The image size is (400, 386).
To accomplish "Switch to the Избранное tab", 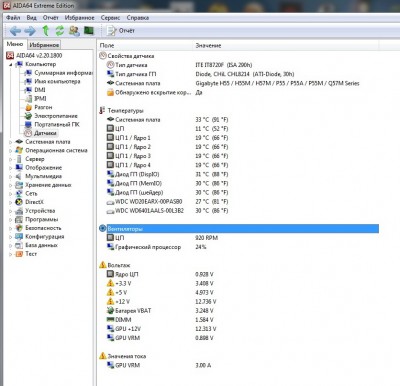I will (44, 45).
